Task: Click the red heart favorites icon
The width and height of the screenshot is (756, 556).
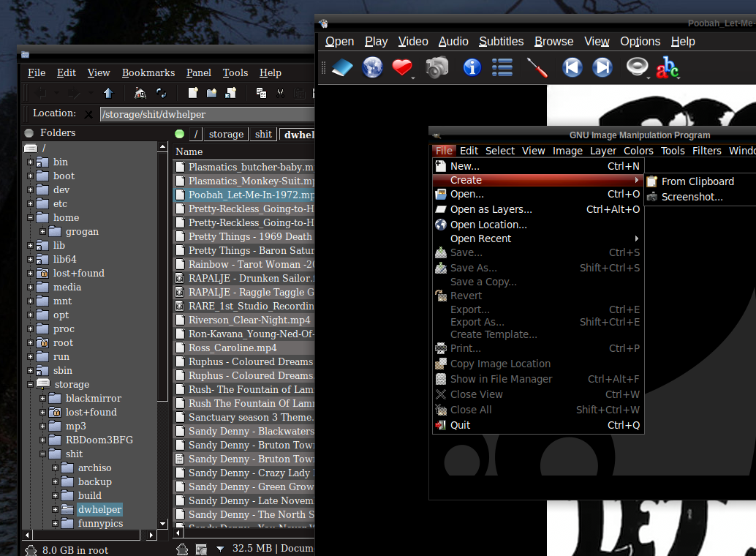Action: pyautogui.click(x=401, y=67)
